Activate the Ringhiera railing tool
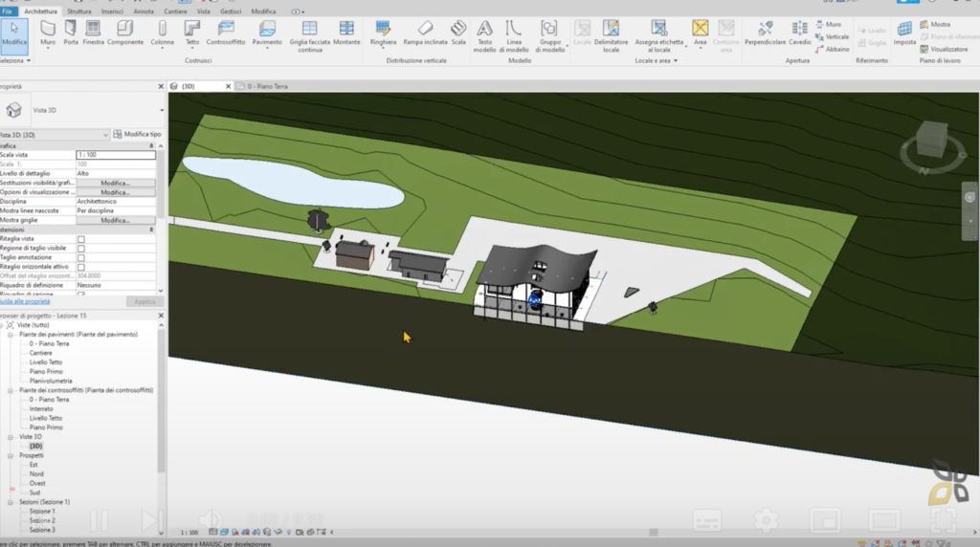 [x=383, y=33]
